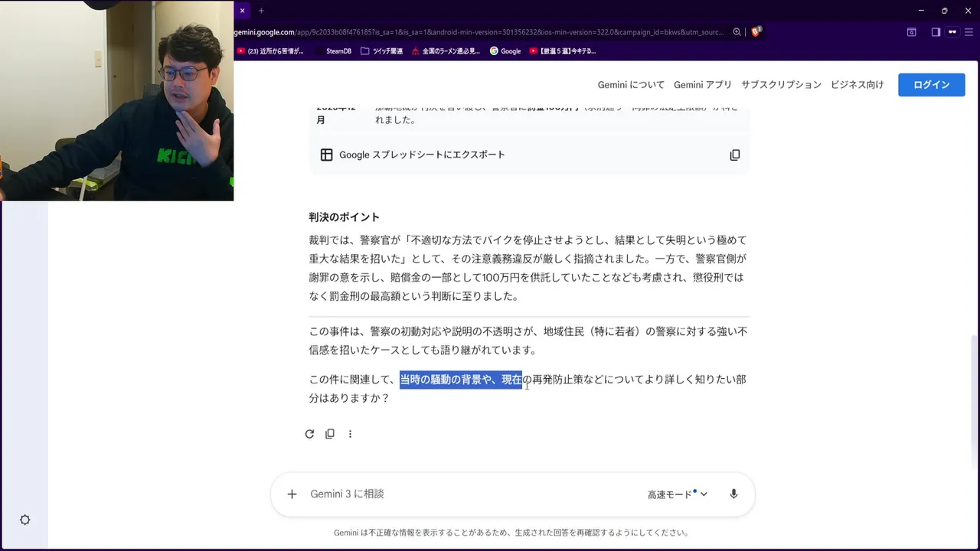Click the ログイン button
The image size is (980, 551).
pyautogui.click(x=931, y=84)
